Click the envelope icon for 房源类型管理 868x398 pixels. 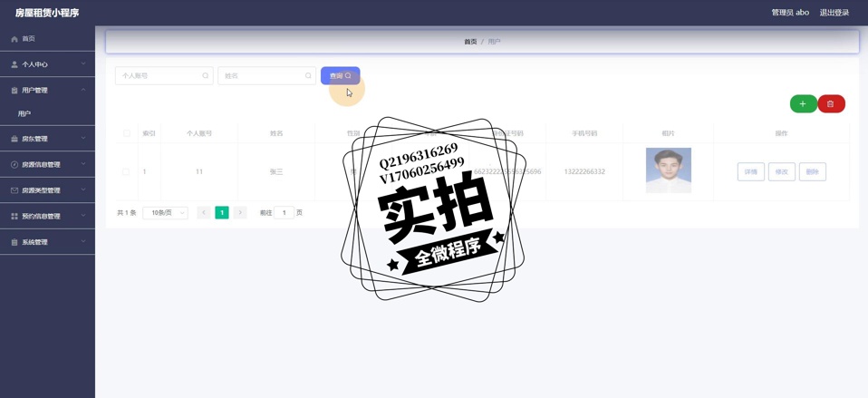click(14, 190)
